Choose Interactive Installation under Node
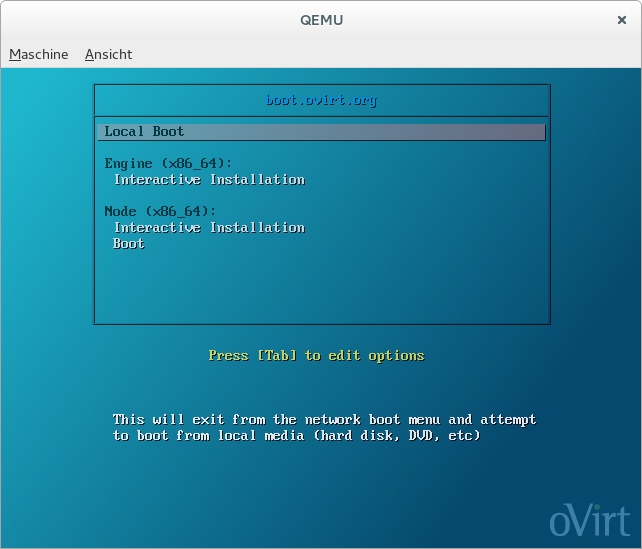642x549 pixels. tap(209, 228)
